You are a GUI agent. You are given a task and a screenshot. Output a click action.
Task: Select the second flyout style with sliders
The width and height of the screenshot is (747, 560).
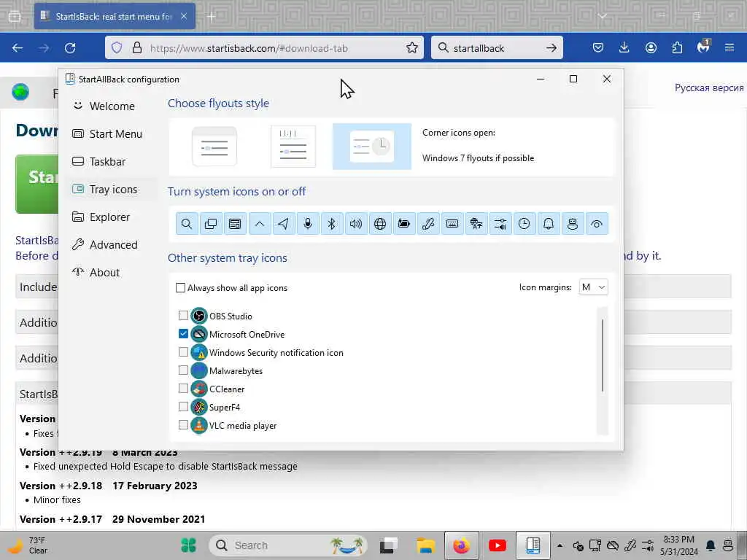coord(293,147)
